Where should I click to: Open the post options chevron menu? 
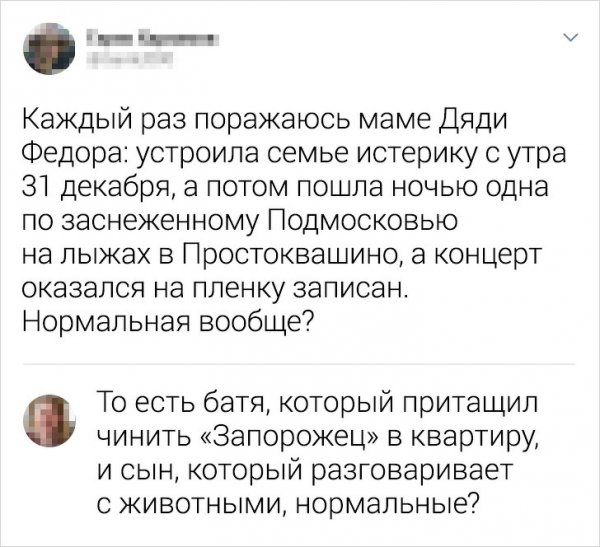[x=571, y=40]
